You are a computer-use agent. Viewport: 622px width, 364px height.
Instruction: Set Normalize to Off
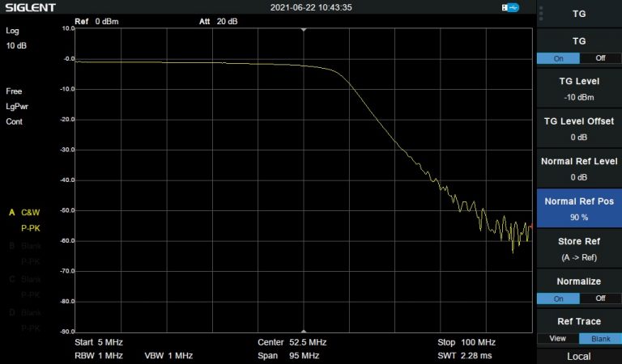click(x=600, y=298)
